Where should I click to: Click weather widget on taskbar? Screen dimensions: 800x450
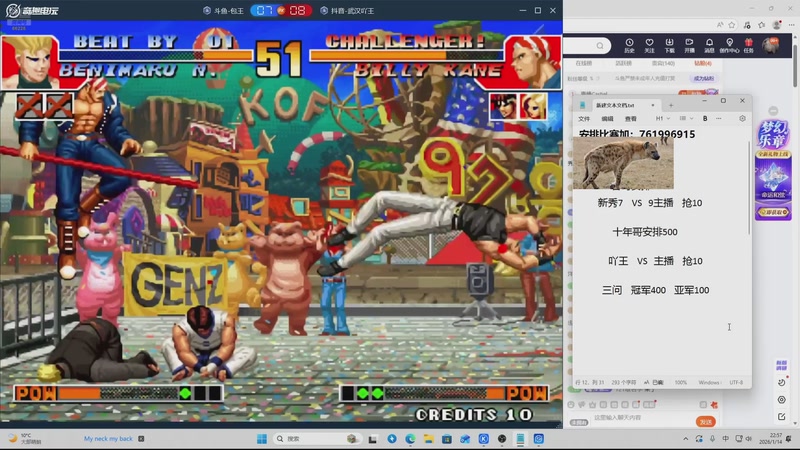pos(22,438)
